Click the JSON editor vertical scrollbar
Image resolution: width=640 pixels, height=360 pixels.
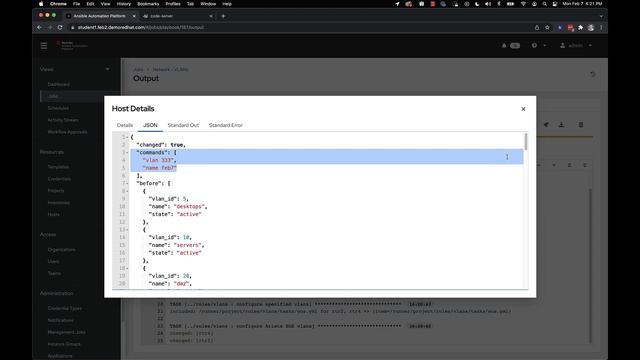coord(526,142)
